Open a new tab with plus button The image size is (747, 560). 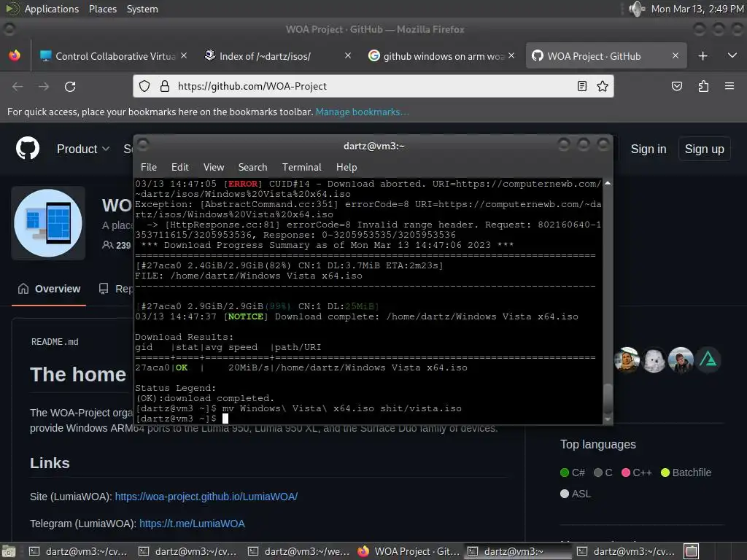[703, 56]
